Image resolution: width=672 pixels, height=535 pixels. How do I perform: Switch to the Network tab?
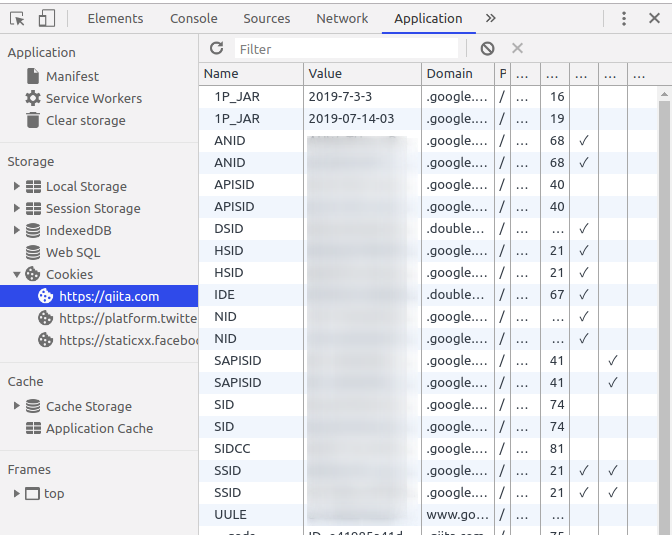pos(342,18)
